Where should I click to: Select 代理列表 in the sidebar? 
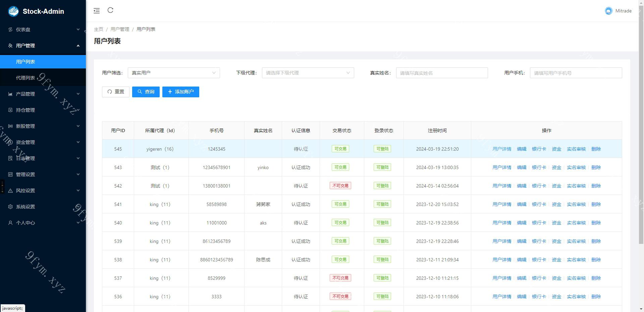click(x=43, y=78)
